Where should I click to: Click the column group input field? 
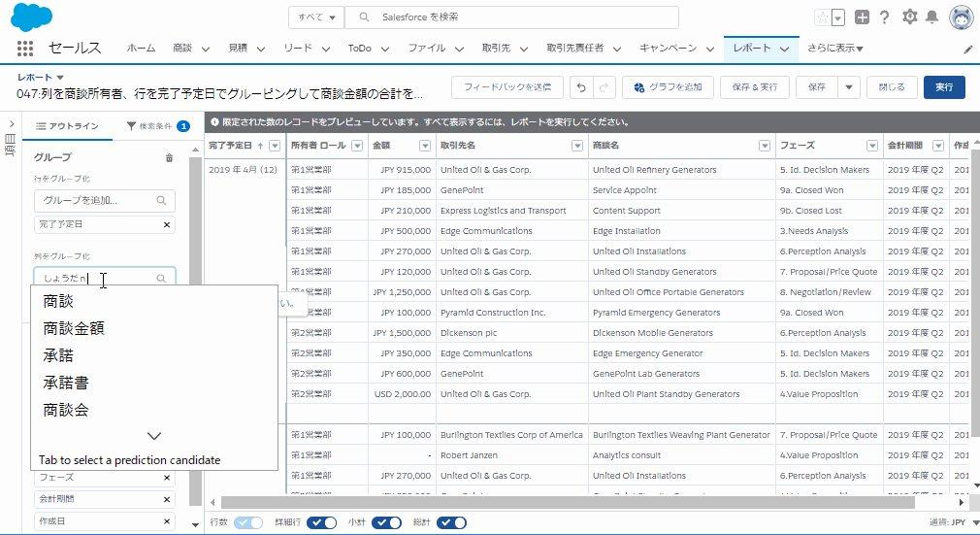(x=105, y=279)
